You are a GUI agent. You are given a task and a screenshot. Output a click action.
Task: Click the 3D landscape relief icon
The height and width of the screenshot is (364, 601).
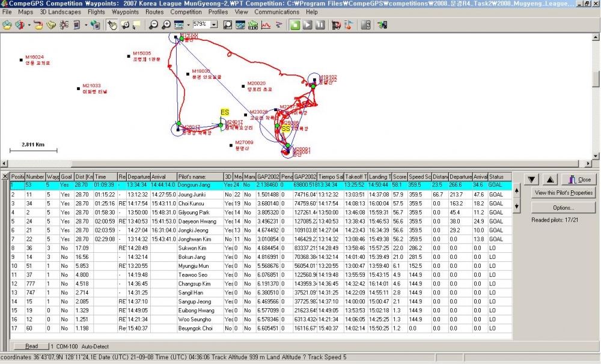click(x=252, y=25)
